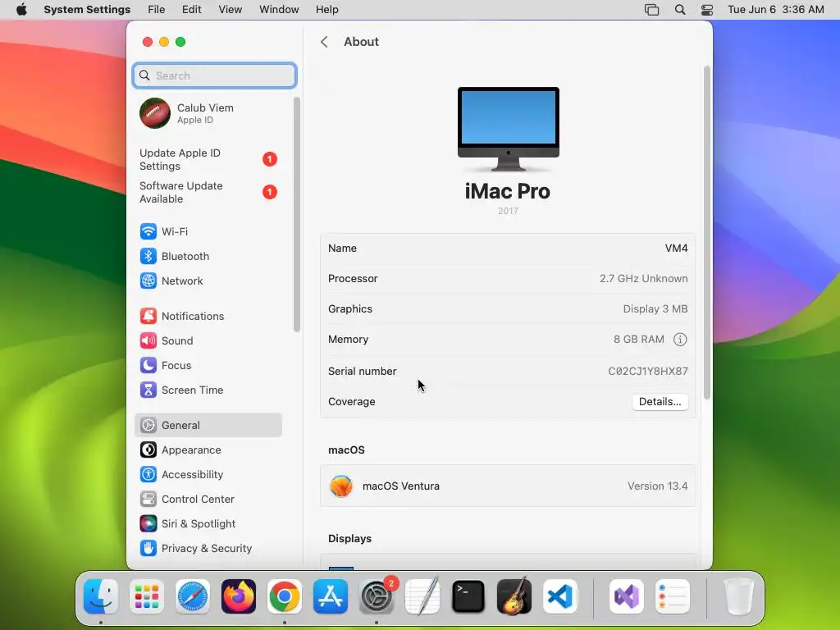Click the memory info icon
Screen dimensions: 840x630
(x=680, y=339)
